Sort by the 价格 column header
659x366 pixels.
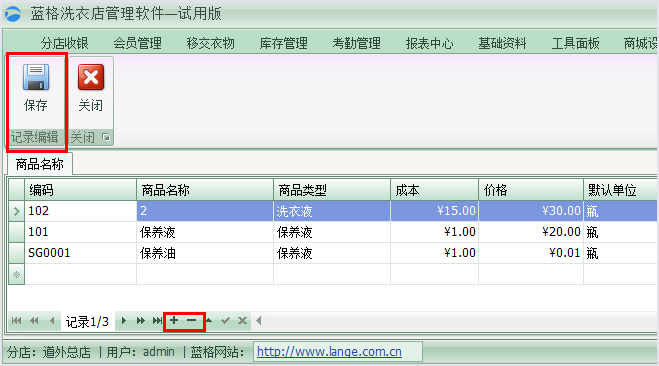pyautogui.click(x=531, y=190)
